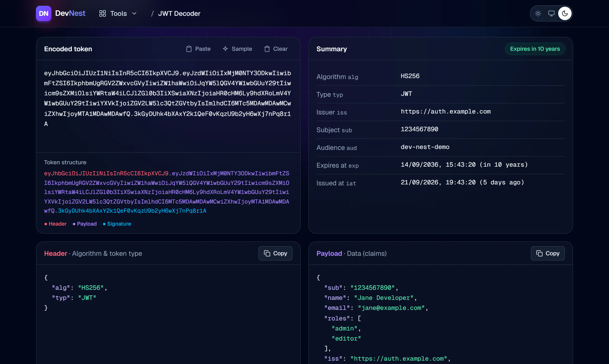The image size is (609, 364).
Task: Click the Tools grid icon
Action: (102, 13)
